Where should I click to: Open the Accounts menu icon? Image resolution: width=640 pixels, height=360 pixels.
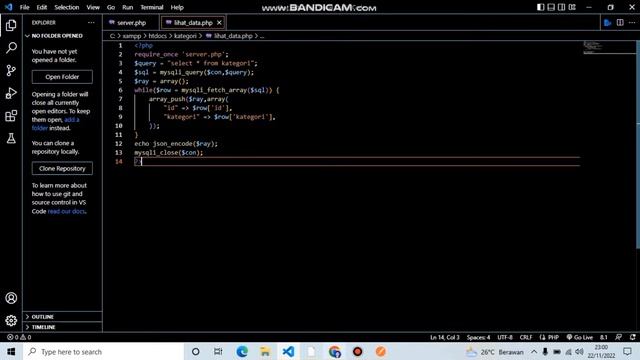(x=11, y=298)
